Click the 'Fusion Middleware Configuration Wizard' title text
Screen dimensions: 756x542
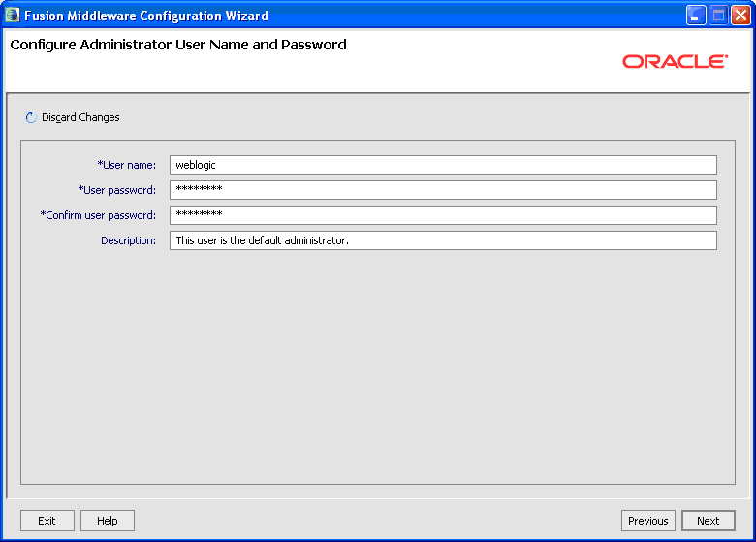(x=146, y=16)
